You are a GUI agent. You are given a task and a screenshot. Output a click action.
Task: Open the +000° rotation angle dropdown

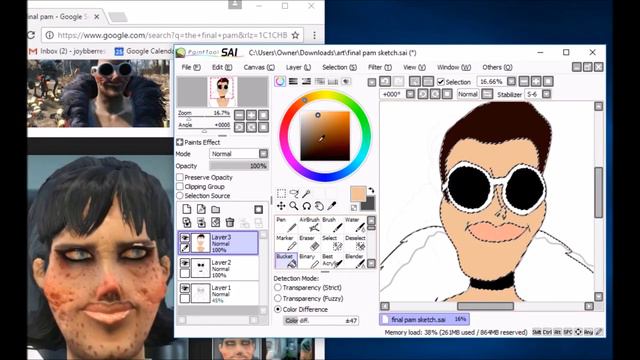point(410,94)
